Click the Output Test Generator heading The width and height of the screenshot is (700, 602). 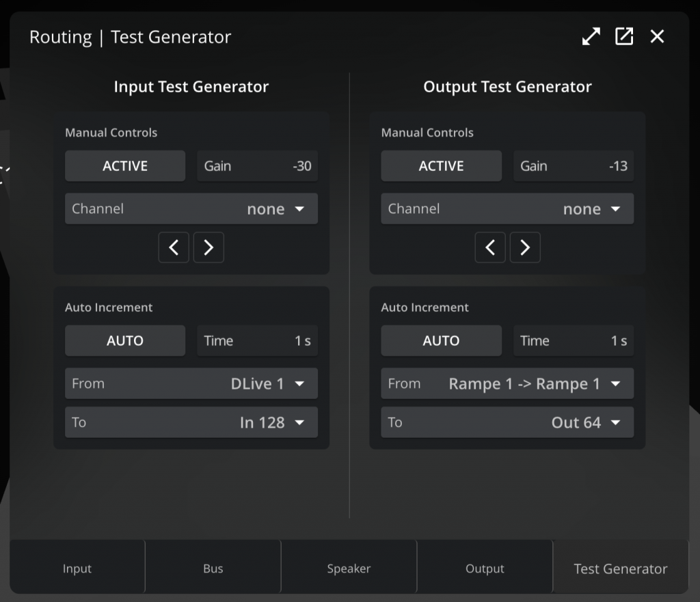click(507, 87)
